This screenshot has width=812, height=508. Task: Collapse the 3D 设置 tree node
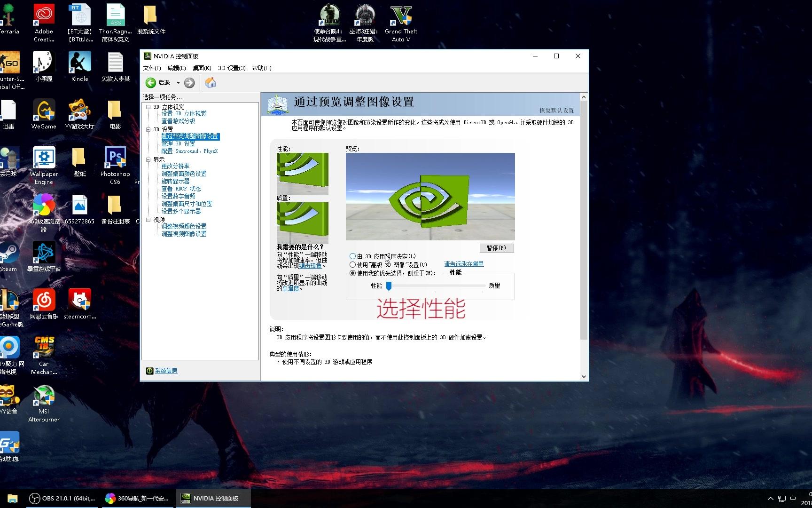click(148, 129)
